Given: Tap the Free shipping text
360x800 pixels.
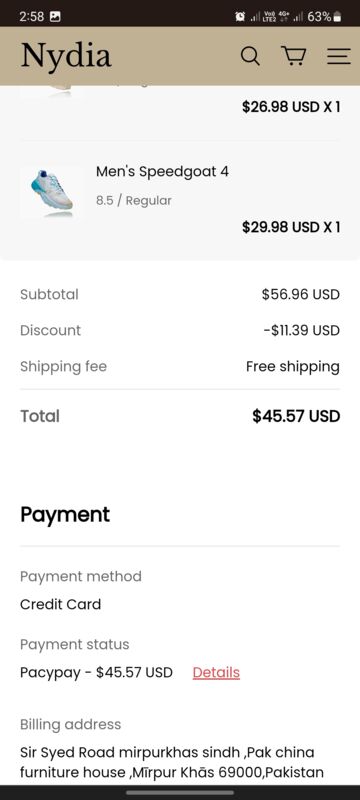Looking at the screenshot, I should click(293, 367).
